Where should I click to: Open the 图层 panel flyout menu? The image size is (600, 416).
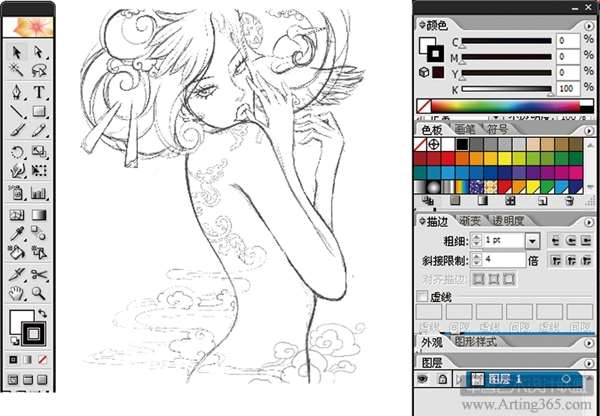[x=589, y=362]
